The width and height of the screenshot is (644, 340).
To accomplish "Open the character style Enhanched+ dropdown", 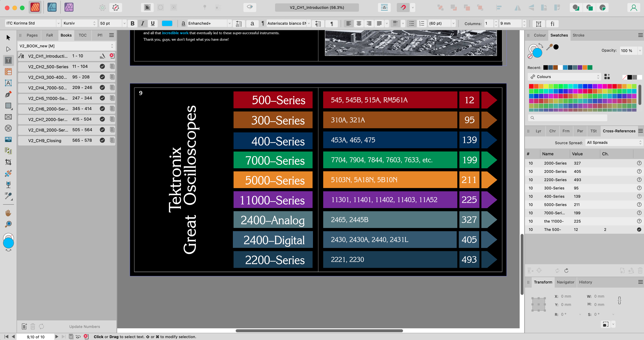I will pyautogui.click(x=229, y=23).
